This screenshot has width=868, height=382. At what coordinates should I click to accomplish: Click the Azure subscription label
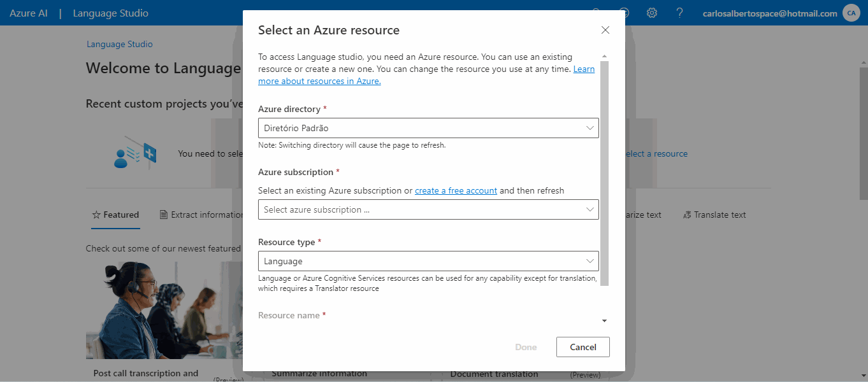point(299,172)
